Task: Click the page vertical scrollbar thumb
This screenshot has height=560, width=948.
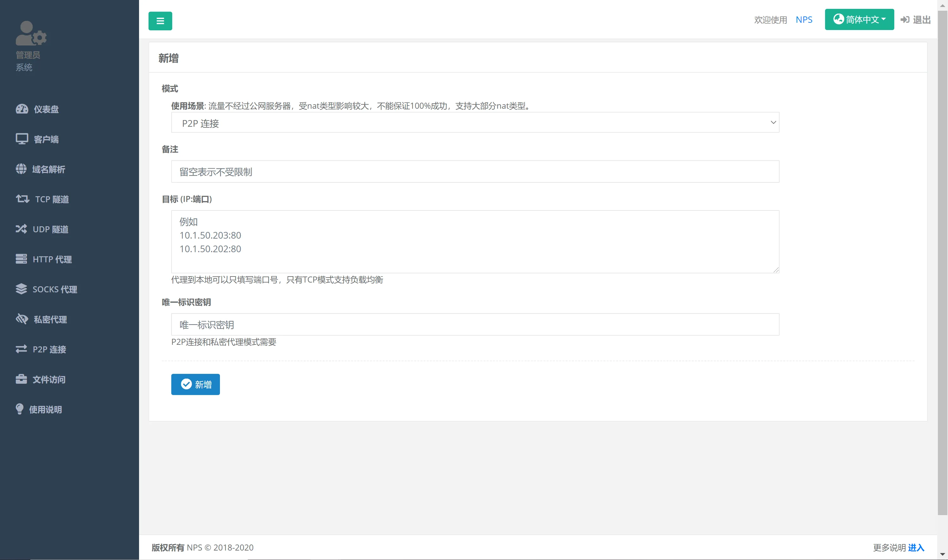Action: point(942,262)
